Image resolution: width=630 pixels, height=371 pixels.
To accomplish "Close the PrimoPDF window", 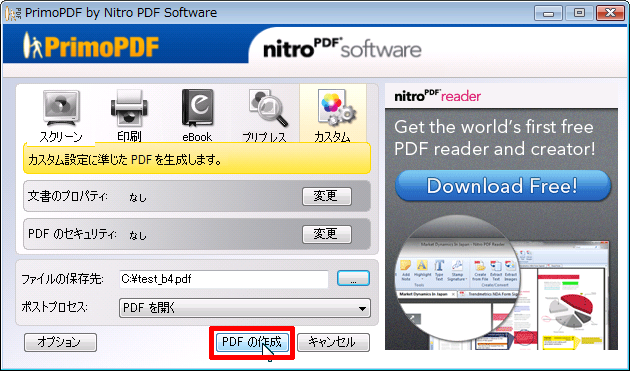I will (x=610, y=13).
